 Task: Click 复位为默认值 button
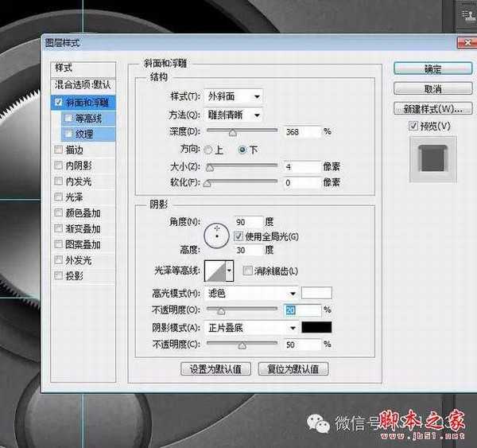[293, 369]
